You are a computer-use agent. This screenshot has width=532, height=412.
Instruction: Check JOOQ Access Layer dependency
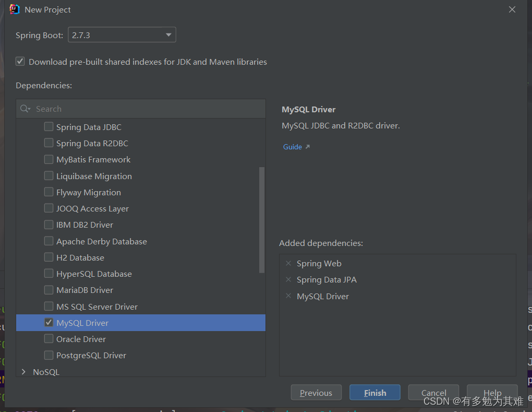(x=49, y=208)
